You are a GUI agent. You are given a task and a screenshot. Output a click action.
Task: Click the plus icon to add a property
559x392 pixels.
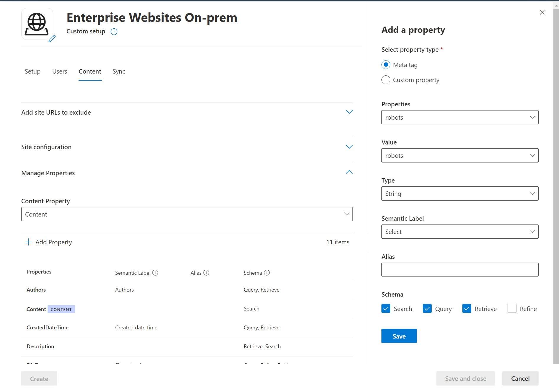pyautogui.click(x=28, y=242)
